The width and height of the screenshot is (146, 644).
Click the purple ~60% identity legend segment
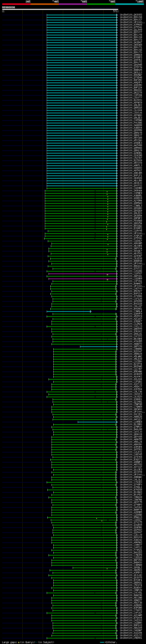(x=73, y=4)
